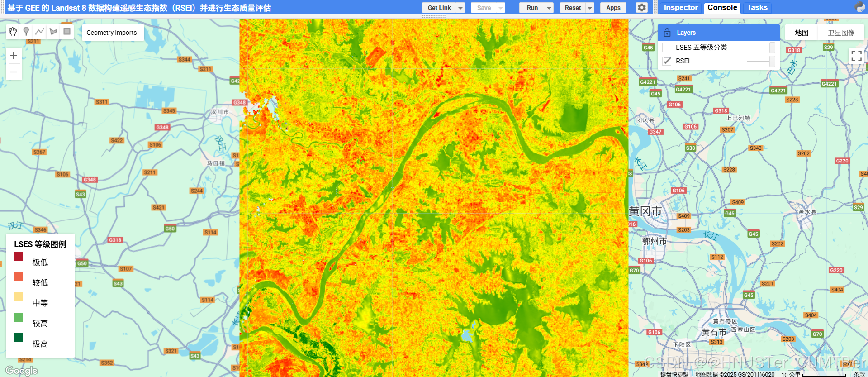
Task: Click the 黄冈市 map label
Action: 645,211
